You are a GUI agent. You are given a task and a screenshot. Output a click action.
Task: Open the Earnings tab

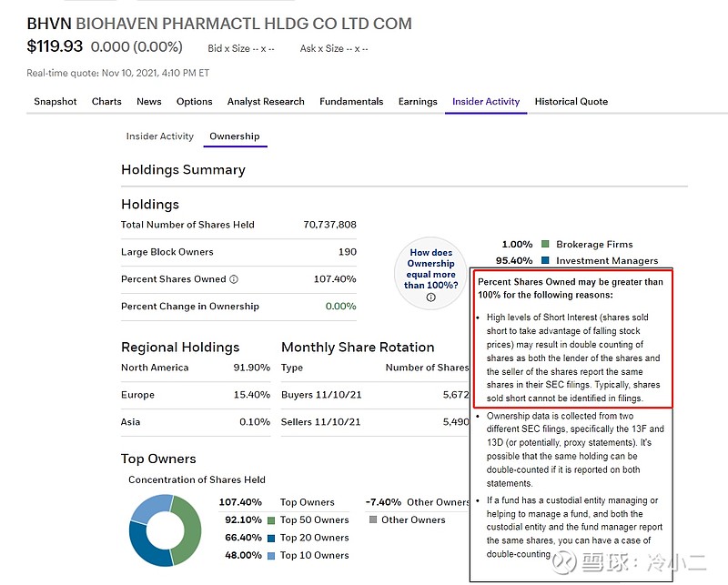tap(418, 102)
